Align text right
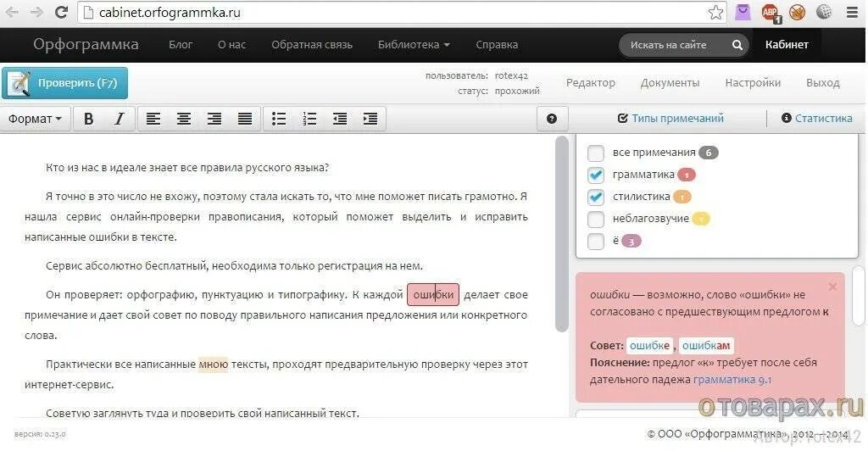The image size is (868, 451). (214, 119)
